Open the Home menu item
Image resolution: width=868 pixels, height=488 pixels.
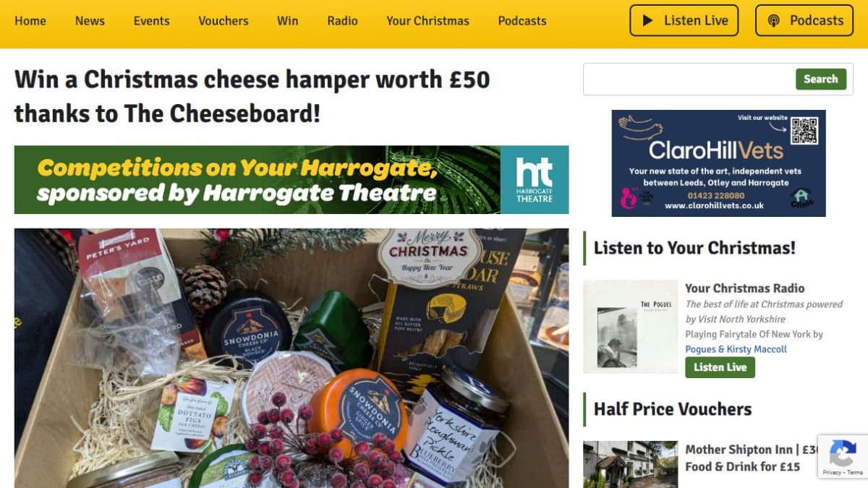point(30,20)
